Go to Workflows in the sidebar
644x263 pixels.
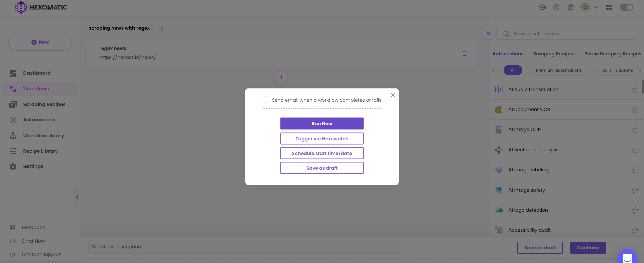(x=40, y=89)
